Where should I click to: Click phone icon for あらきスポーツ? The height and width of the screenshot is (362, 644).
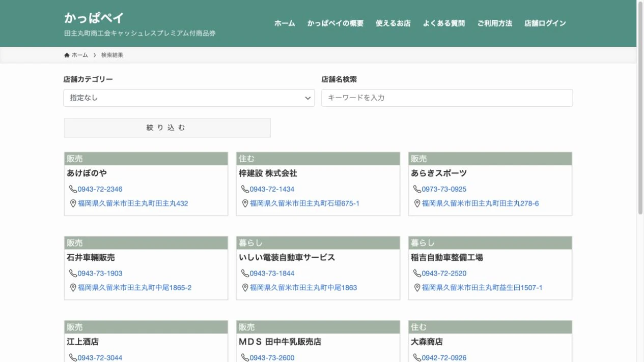[417, 189]
